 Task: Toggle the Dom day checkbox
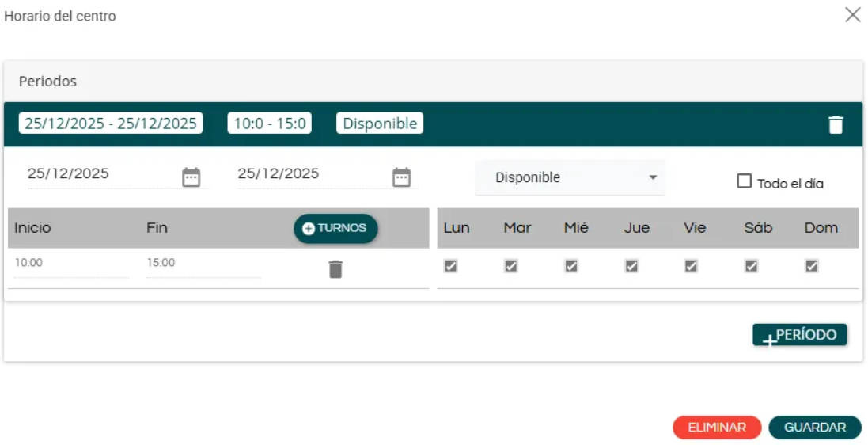pos(812,267)
